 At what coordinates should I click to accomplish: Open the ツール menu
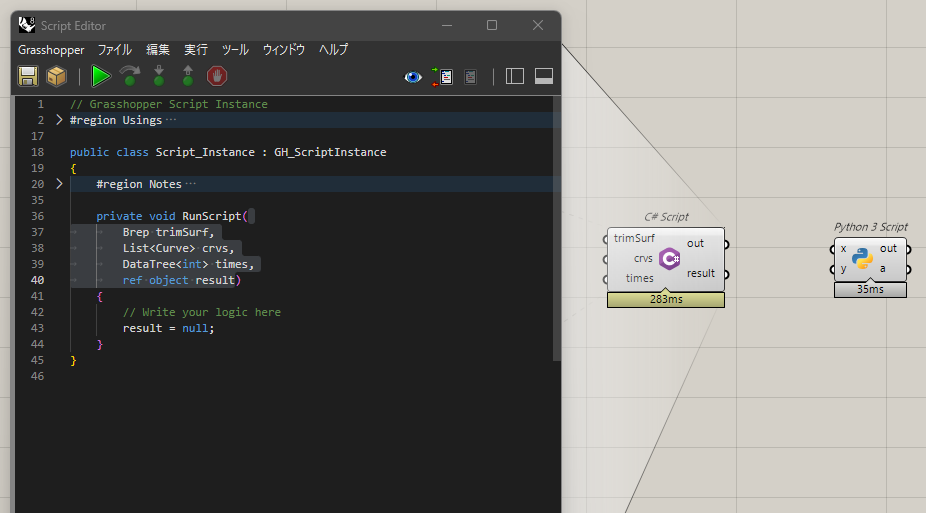point(235,49)
